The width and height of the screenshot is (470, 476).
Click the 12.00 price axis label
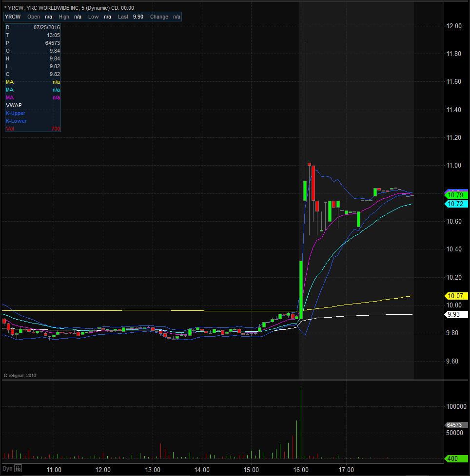454,26
